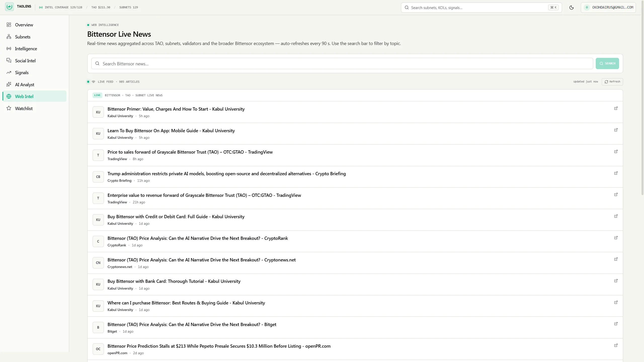Open external link for the Bitget Price Analysis article
The height and width of the screenshot is (362, 644).
click(616, 324)
